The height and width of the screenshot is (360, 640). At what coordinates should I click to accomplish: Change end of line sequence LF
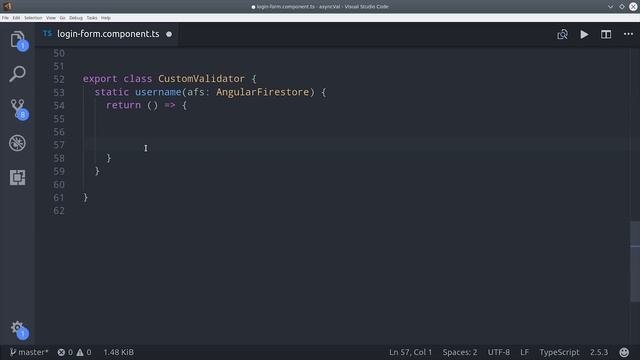(x=524, y=352)
